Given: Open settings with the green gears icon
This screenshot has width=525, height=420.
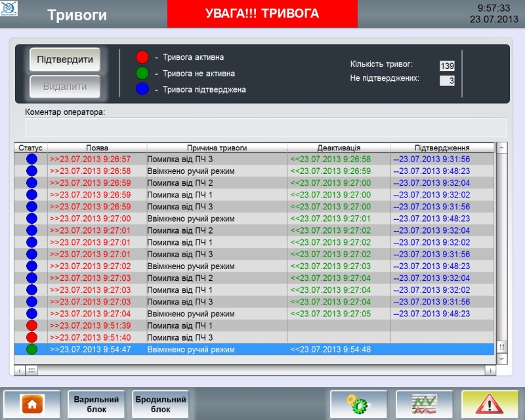Looking at the screenshot, I should click(358, 404).
